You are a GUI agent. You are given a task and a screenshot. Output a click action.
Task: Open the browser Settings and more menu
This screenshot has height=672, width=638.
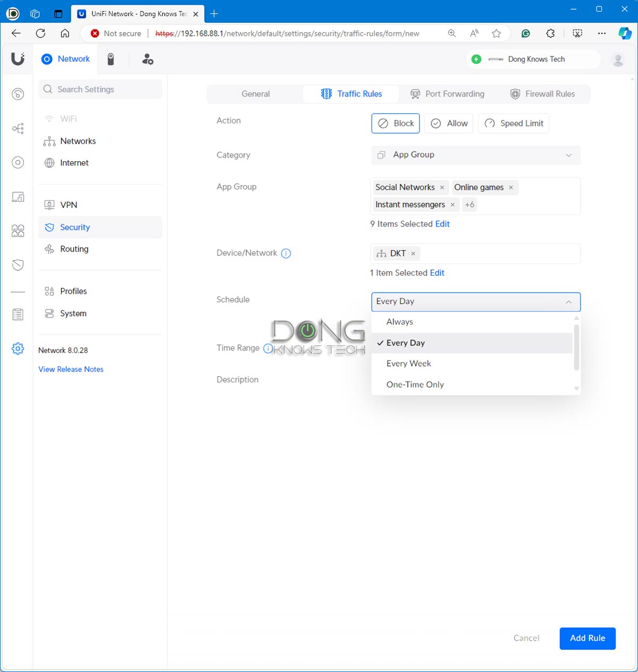tap(602, 33)
